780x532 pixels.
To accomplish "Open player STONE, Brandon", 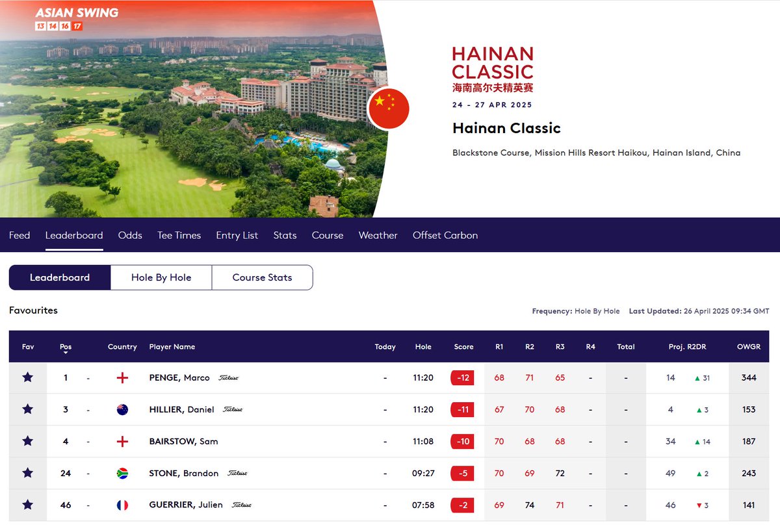I will coord(184,473).
